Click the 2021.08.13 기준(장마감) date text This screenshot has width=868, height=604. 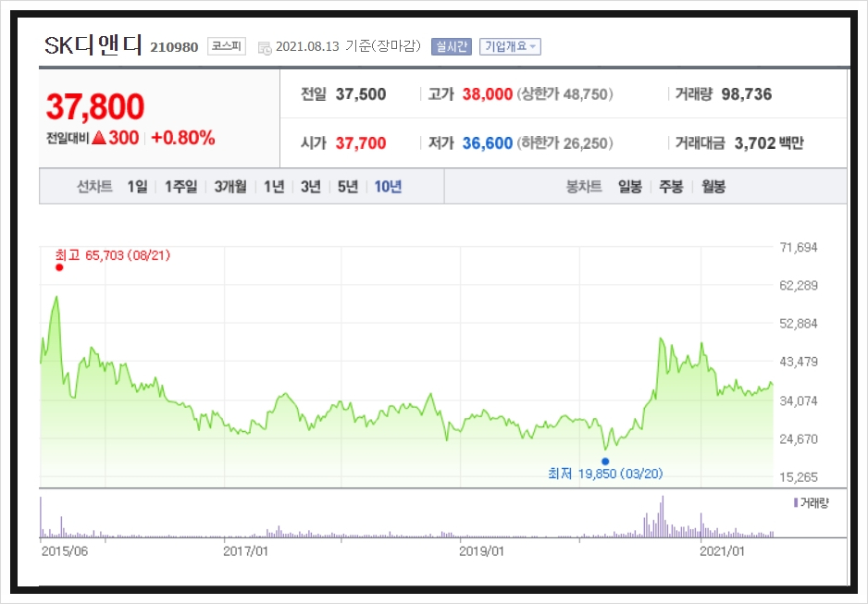click(348, 46)
